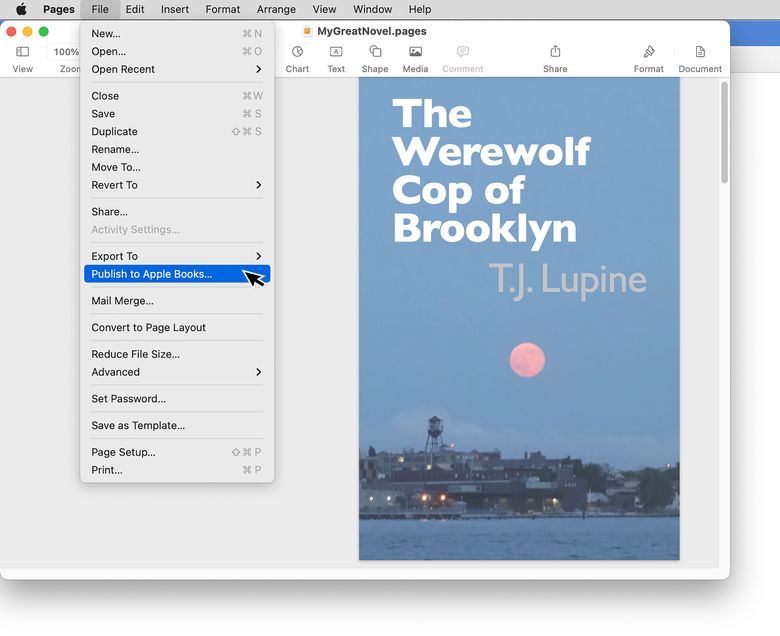This screenshot has height=636, width=780.
Task: Click the Chart icon in toolbar
Action: 297,52
